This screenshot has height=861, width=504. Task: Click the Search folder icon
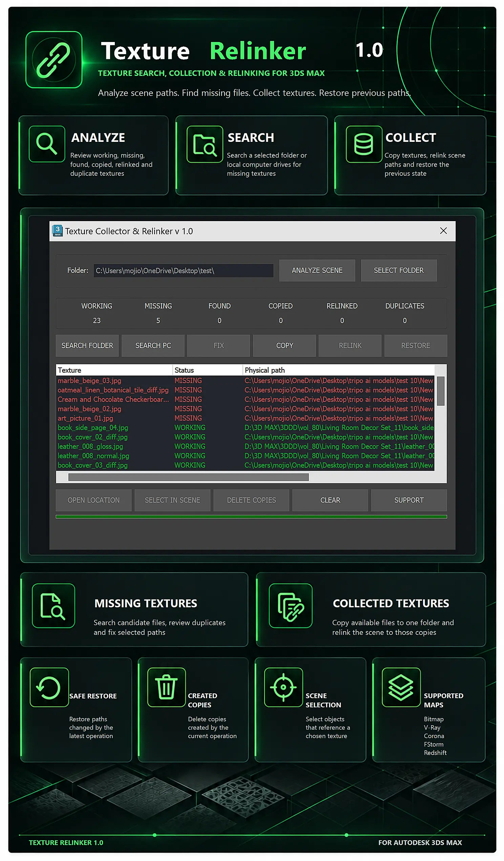coord(205,144)
